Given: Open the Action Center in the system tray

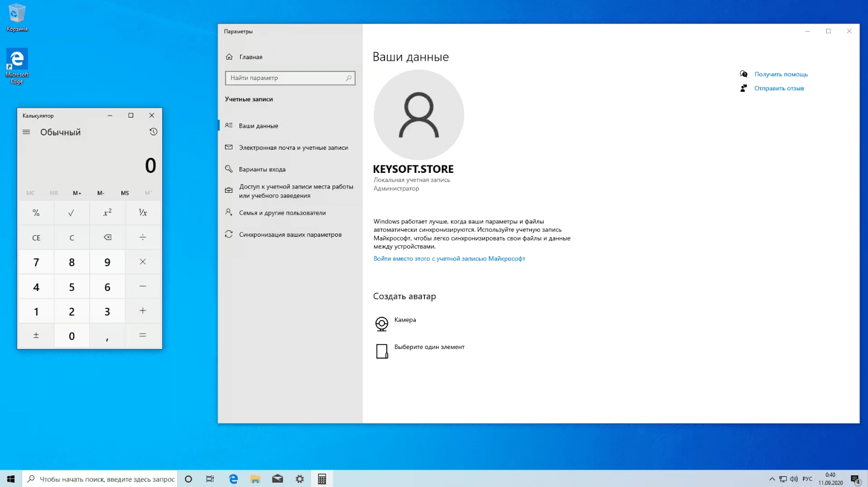Looking at the screenshot, I should coord(855,478).
